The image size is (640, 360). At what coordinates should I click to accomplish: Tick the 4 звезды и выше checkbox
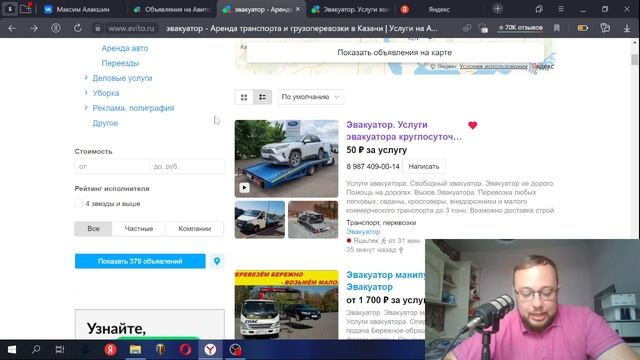click(x=79, y=204)
